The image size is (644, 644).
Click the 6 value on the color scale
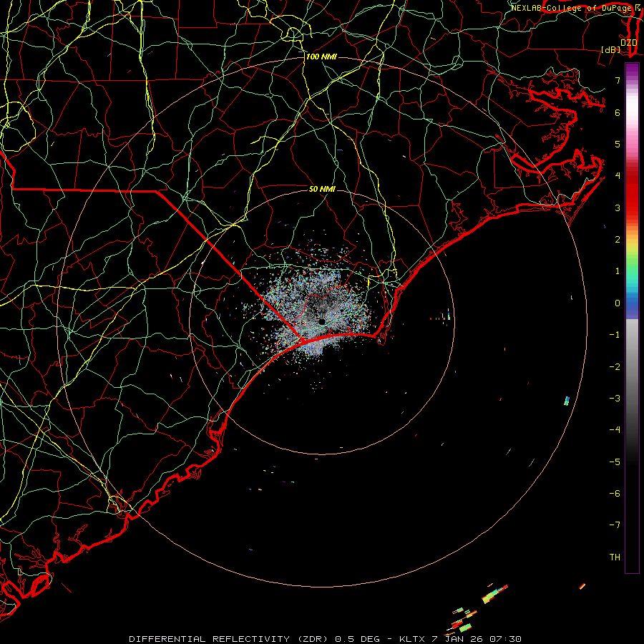[618, 112]
